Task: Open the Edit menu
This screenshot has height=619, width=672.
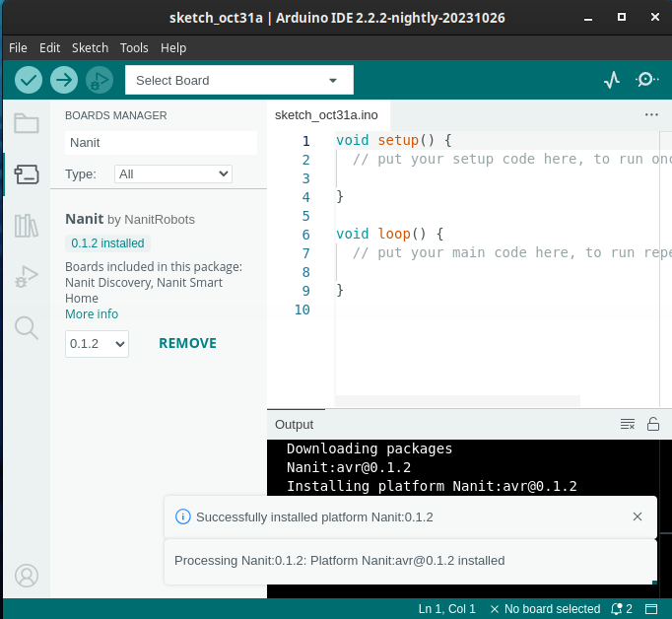Action: 49,48
